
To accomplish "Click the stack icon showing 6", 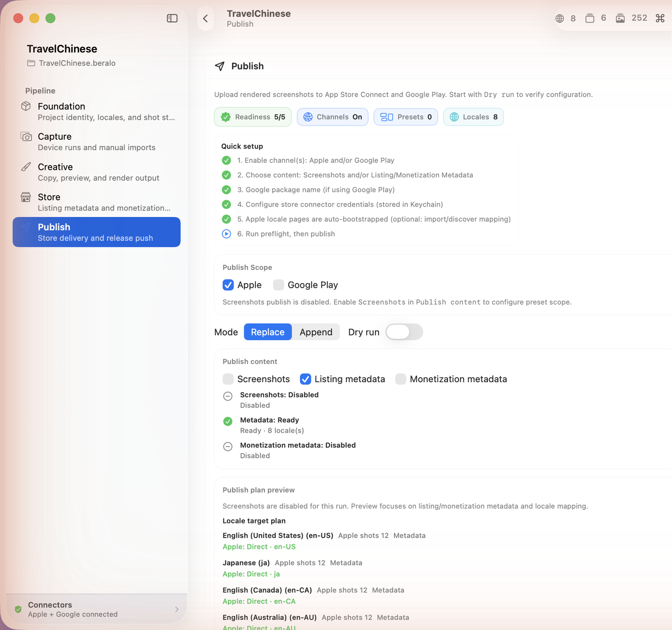I will (x=590, y=18).
